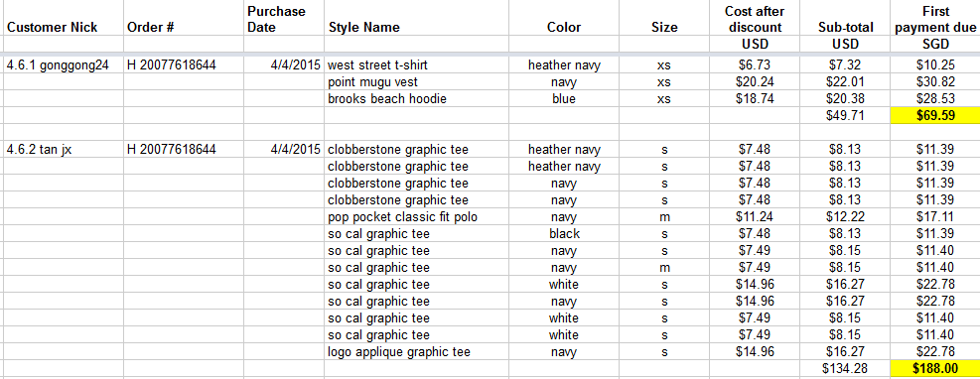Select the $11.24 cost cell
Screen dimensions: 980x379
(754, 217)
